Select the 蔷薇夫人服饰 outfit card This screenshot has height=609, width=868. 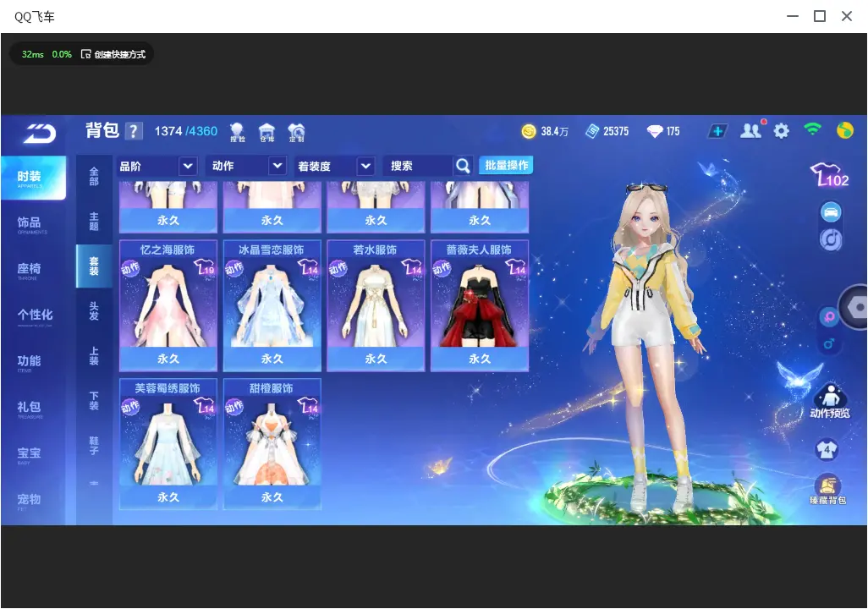(480, 305)
